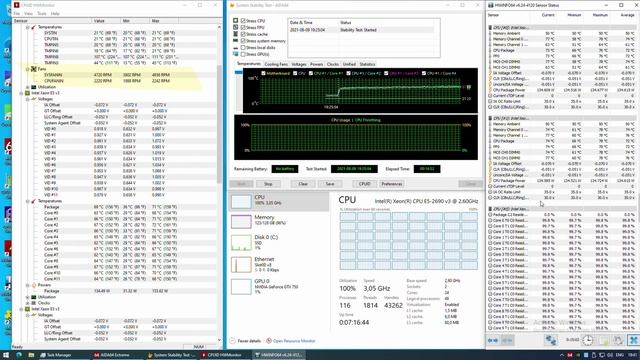
Task: Toggle Stress system memory checkbox
Action: click(x=243, y=41)
